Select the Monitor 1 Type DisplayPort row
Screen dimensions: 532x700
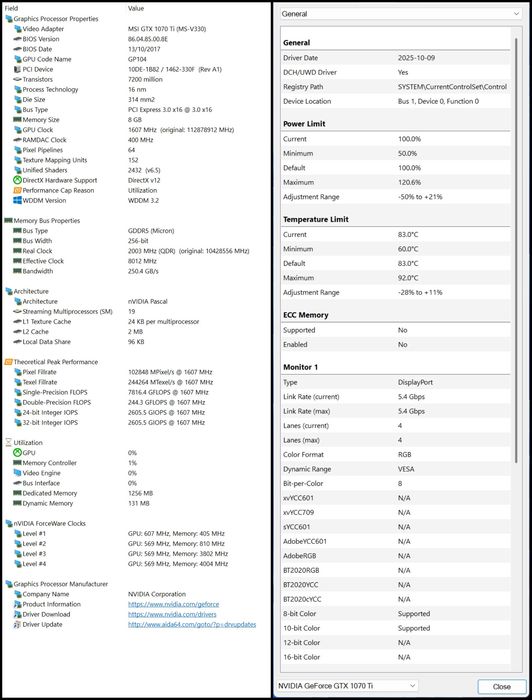(396, 382)
